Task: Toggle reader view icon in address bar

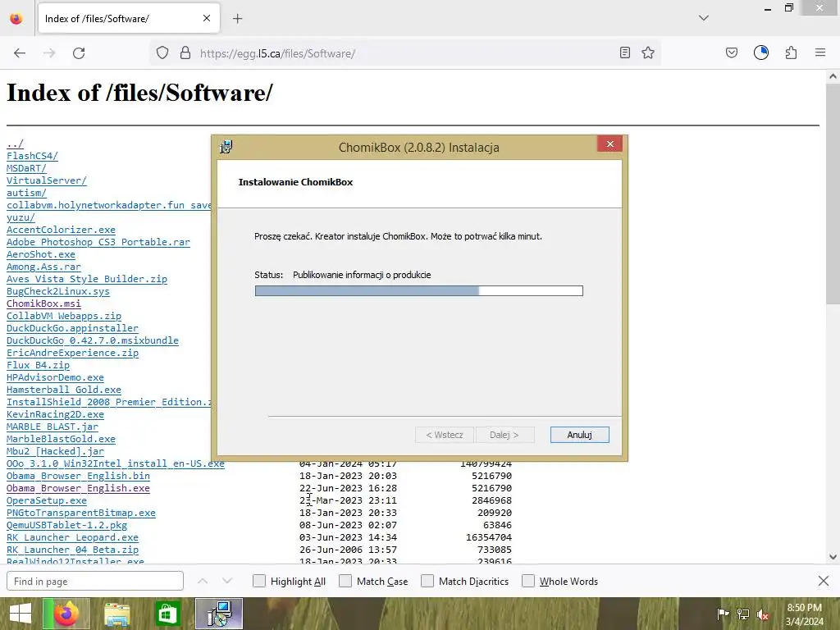Action: tap(624, 53)
